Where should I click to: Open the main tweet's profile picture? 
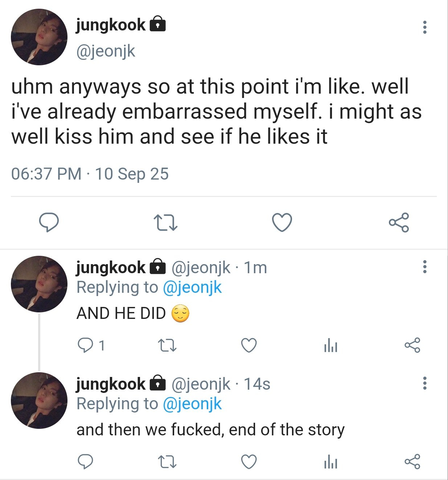pyautogui.click(x=39, y=37)
